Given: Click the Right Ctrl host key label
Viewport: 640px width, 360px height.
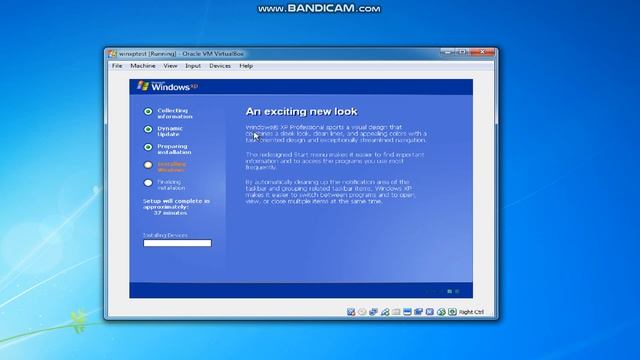Looking at the screenshot, I should 471,312.
